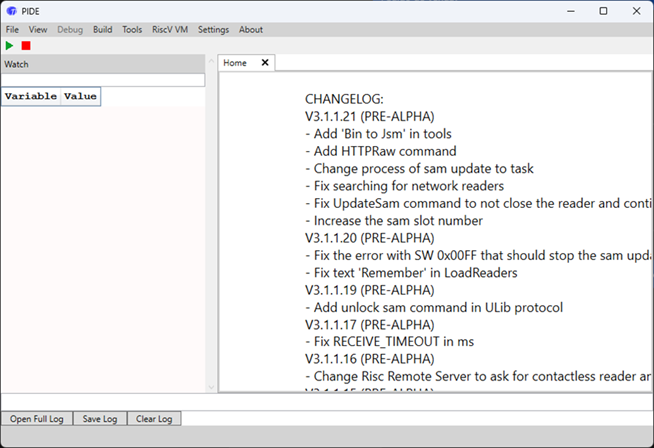Click 'Fix searching for network readers' line
Image resolution: width=654 pixels, height=448 pixels.
tap(405, 186)
